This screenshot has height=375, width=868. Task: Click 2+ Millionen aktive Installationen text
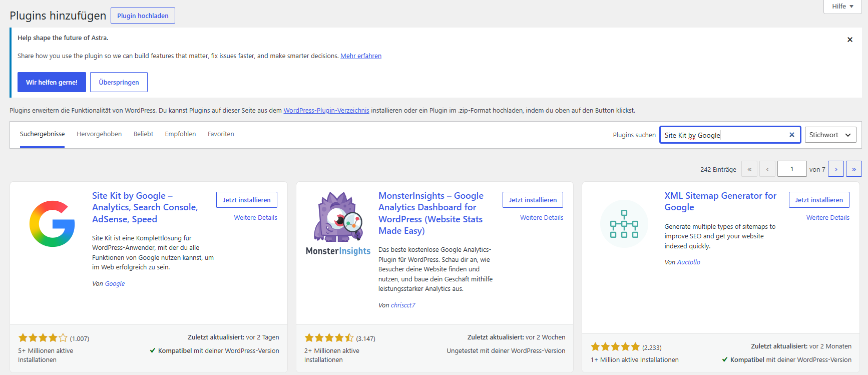(332, 355)
